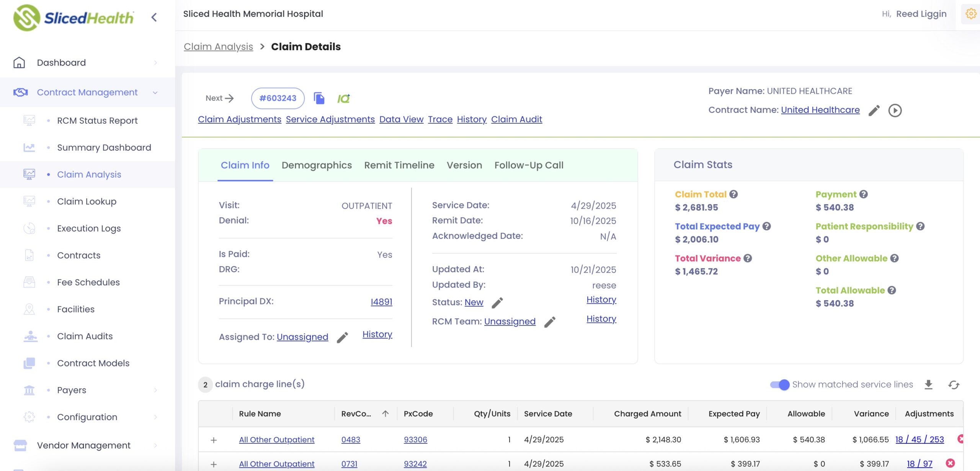Collapse the Contract Management menu
Image resolution: width=980 pixels, height=471 pixels.
click(155, 92)
